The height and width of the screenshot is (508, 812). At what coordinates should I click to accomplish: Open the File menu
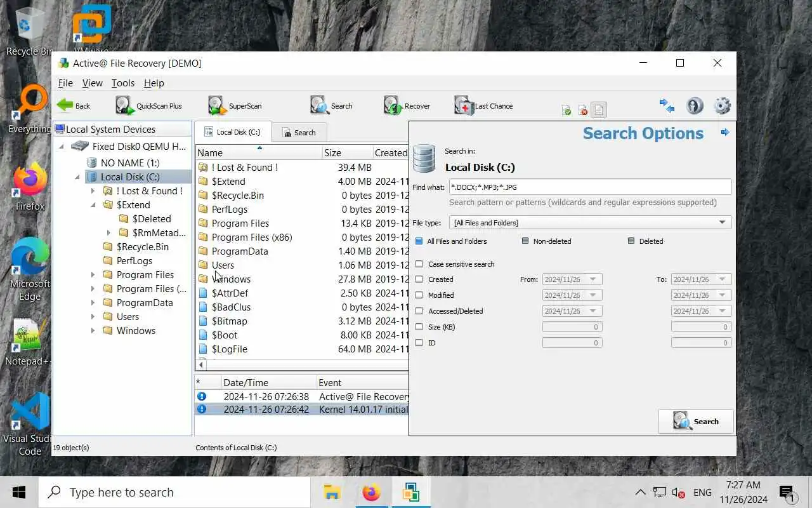click(x=65, y=83)
